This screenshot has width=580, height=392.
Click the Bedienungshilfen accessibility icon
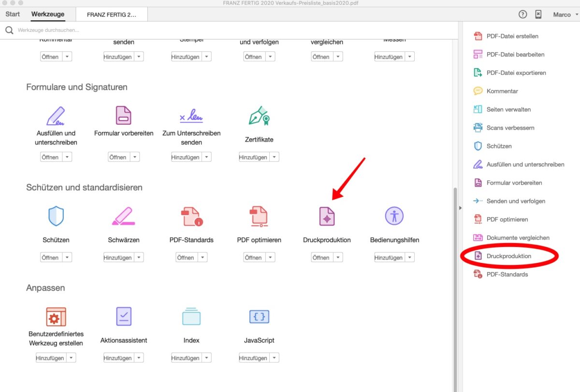tap(394, 216)
